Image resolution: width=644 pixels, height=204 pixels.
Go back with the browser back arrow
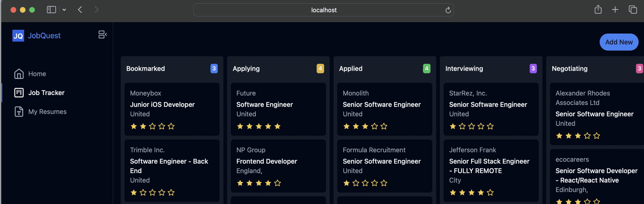click(x=80, y=10)
